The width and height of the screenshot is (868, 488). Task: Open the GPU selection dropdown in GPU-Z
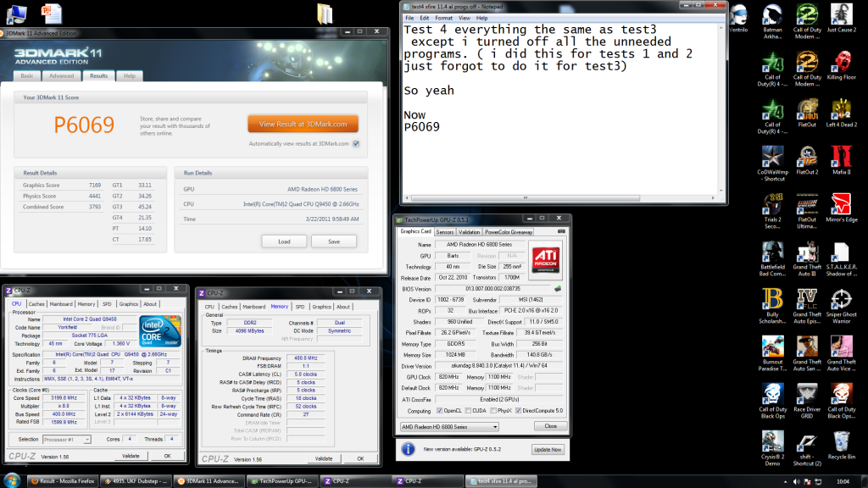(x=449, y=427)
